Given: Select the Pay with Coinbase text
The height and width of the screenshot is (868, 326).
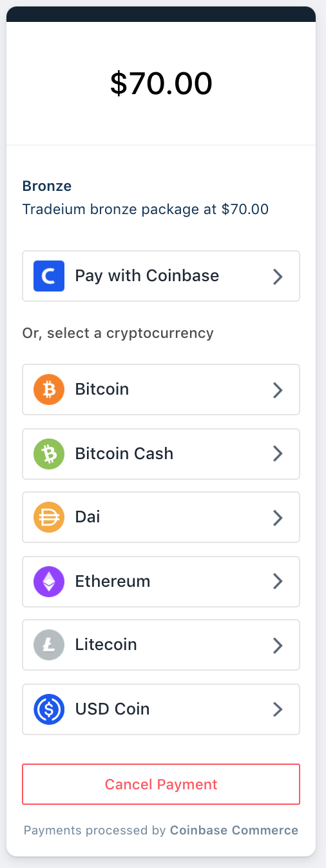Looking at the screenshot, I should (147, 275).
